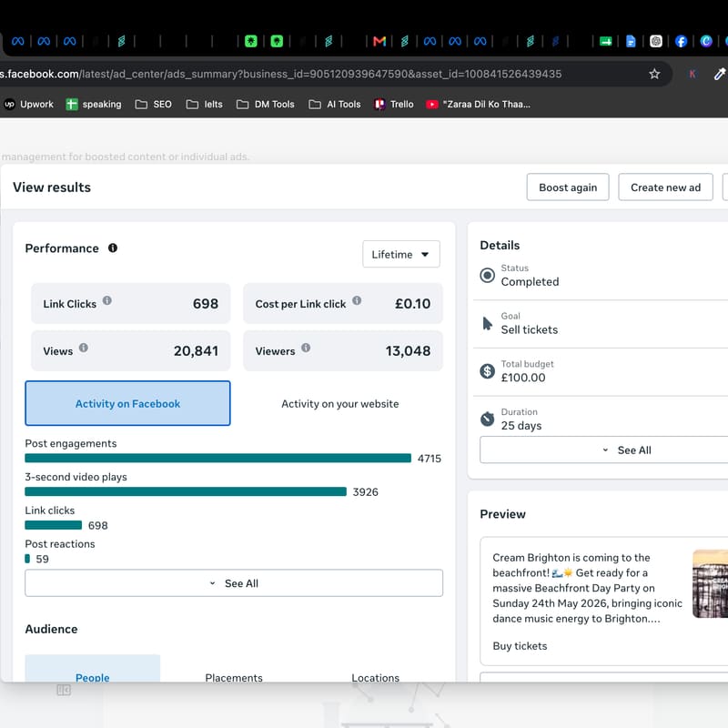Open the ad preview image thumbnail

[x=710, y=583]
